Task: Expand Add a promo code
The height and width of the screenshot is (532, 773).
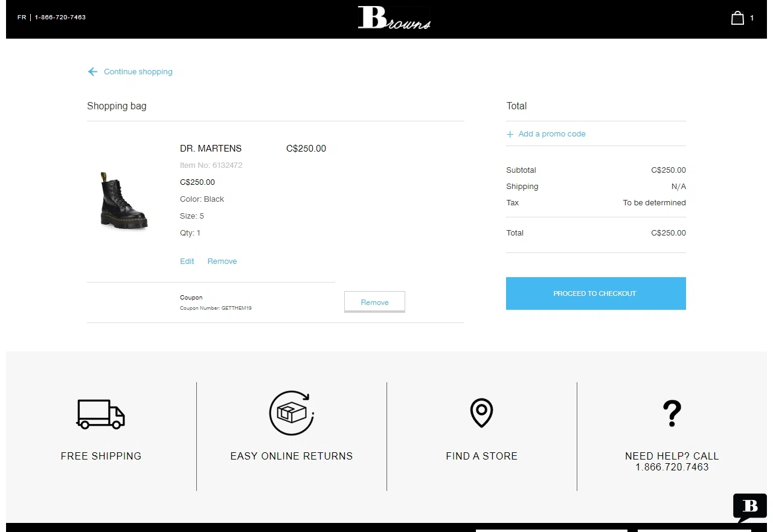Action: point(552,134)
